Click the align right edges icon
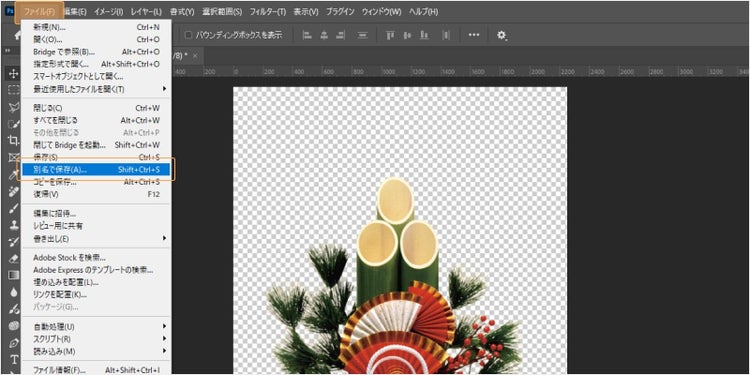 [340, 35]
